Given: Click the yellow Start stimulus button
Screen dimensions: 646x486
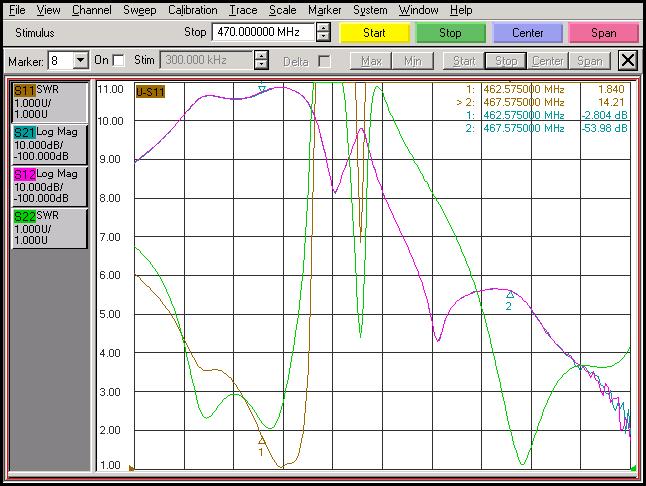Looking at the screenshot, I should (374, 33).
